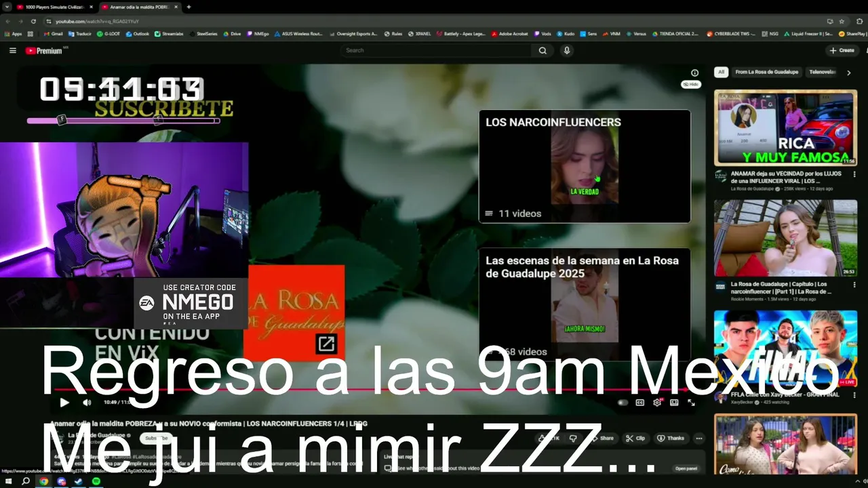Click the Clip scissors button
Image resolution: width=868 pixels, height=488 pixels.
point(635,439)
